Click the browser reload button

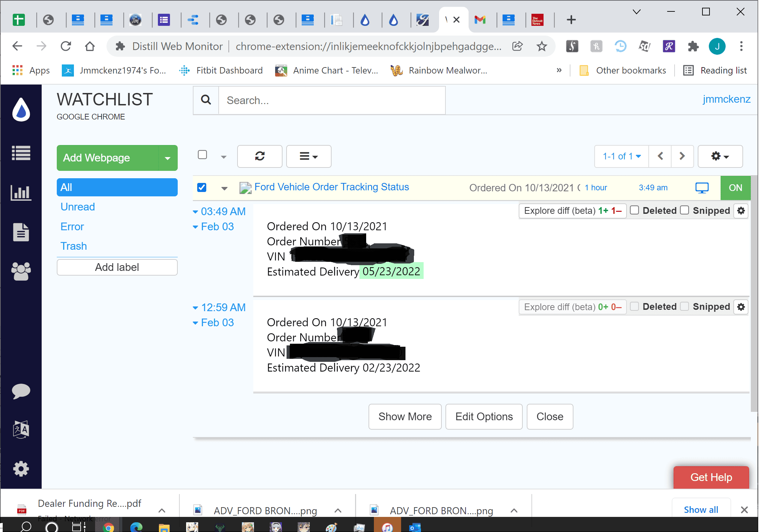pyautogui.click(x=66, y=46)
